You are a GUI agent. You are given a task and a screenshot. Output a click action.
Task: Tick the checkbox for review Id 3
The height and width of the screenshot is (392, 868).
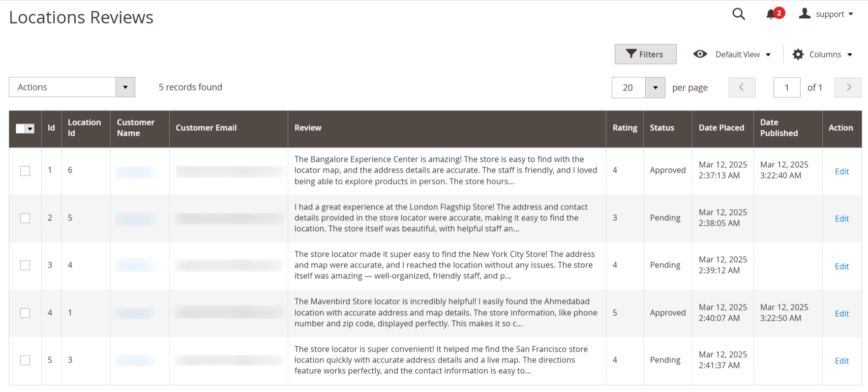25,265
